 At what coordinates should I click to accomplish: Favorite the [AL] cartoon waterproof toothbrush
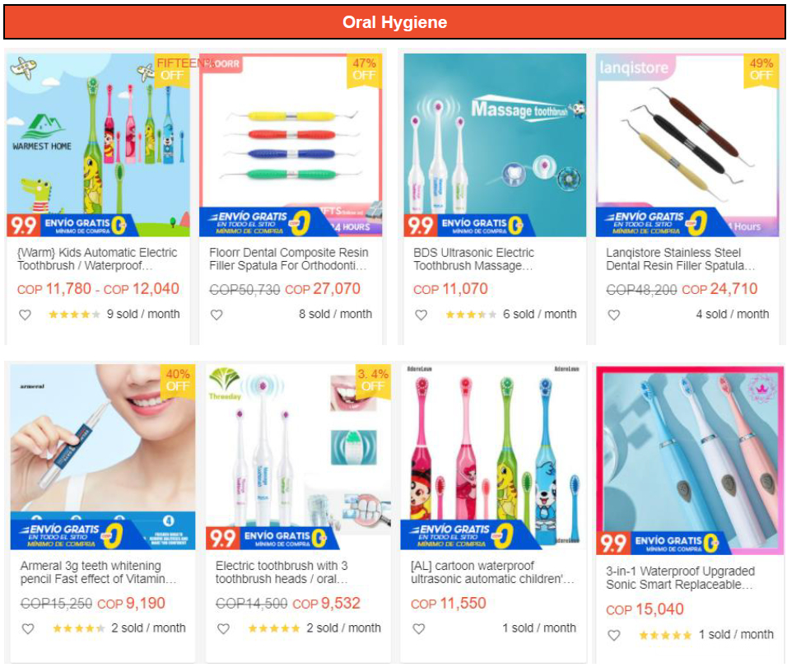[x=418, y=629]
